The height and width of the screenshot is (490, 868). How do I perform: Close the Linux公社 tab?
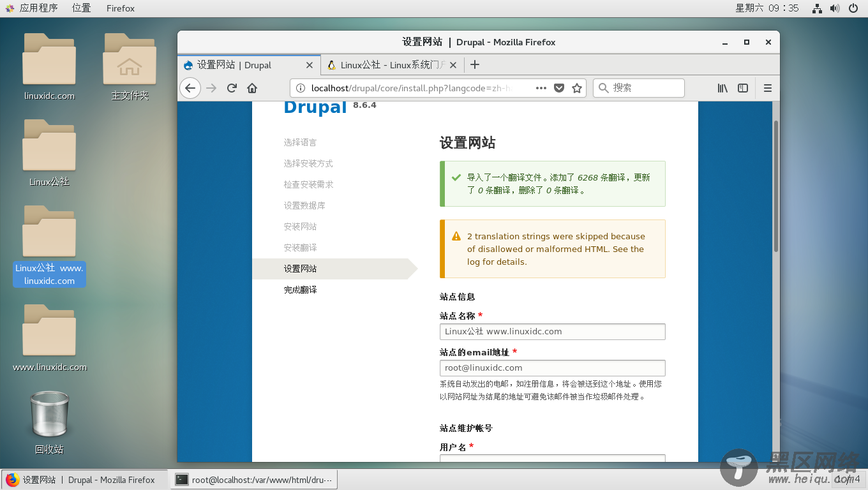click(453, 65)
